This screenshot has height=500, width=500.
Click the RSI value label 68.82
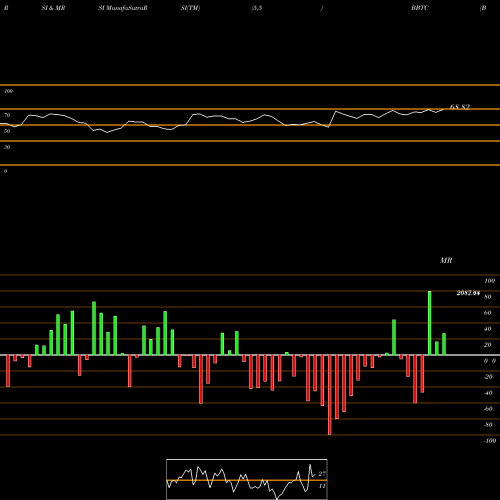460,107
